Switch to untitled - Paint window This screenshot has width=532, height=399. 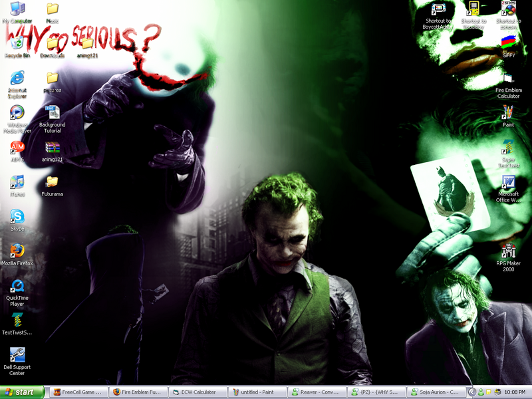point(257,392)
